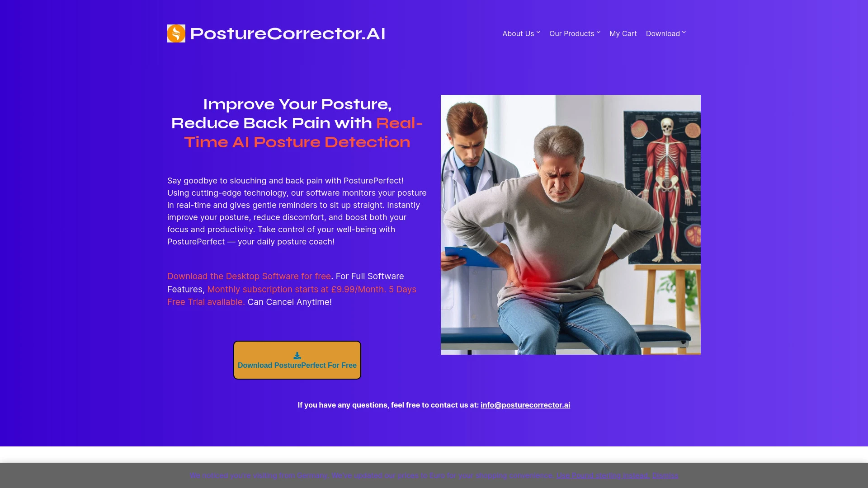The image size is (868, 488).
Task: Click Download PosturePerfect For Free button
Action: 297,360
